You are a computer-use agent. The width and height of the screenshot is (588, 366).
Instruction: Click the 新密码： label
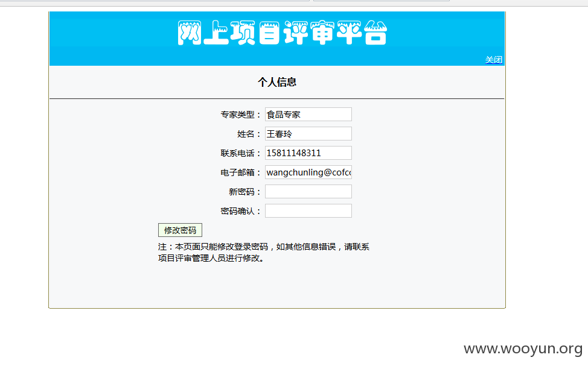coord(245,192)
